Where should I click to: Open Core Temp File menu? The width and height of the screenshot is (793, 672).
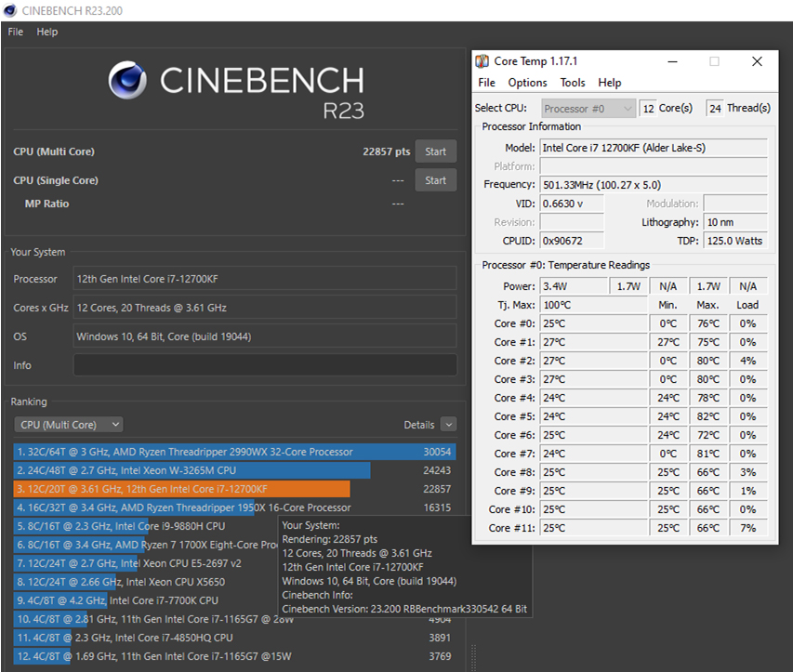click(x=486, y=83)
